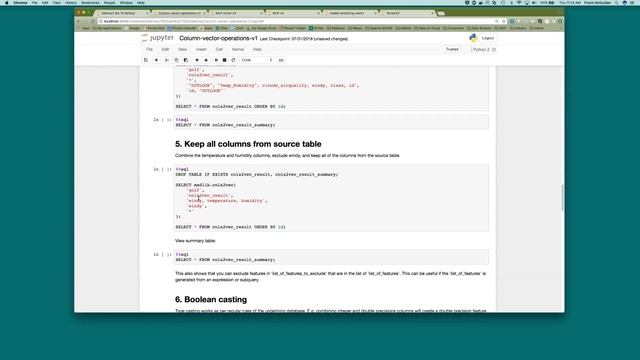Screen dimensions: 640x360
Task: Open a new Chrome tab
Action: point(441,13)
